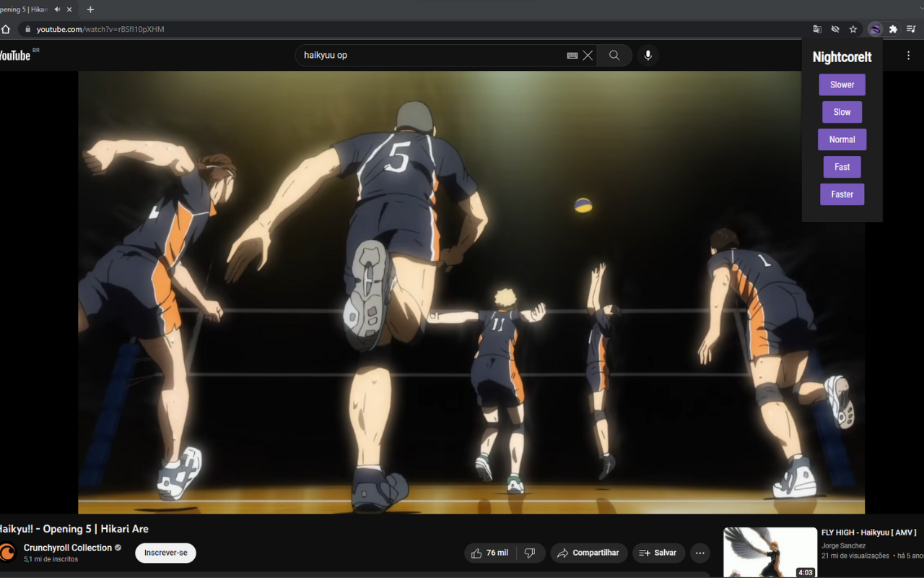This screenshot has height=578, width=924.
Task: Click the Crunchyroll Collection channel avatar
Action: (7, 553)
